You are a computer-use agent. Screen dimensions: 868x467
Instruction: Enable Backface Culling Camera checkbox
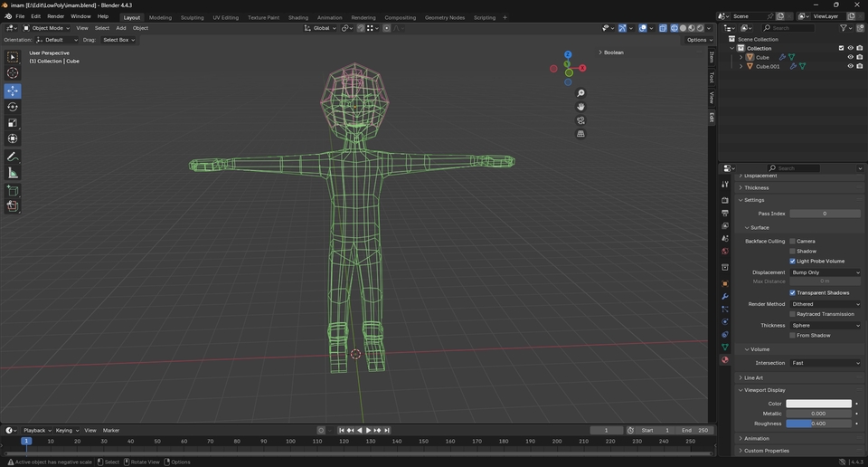pos(793,242)
